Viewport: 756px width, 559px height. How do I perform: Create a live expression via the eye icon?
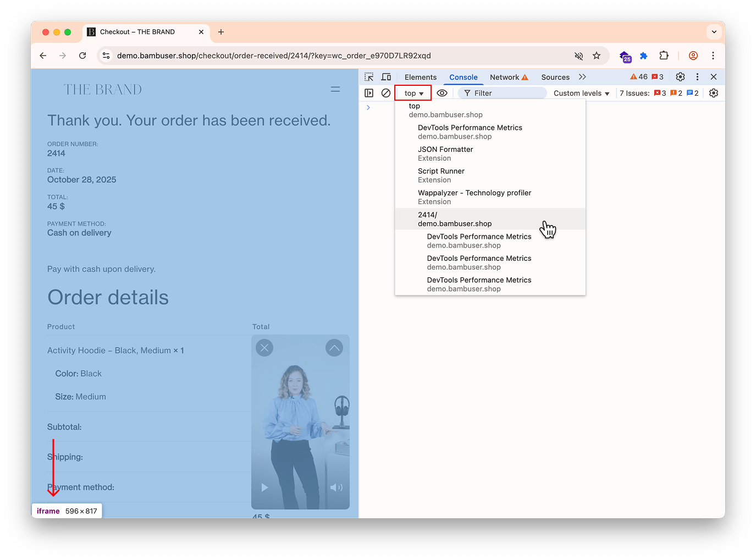pos(442,92)
